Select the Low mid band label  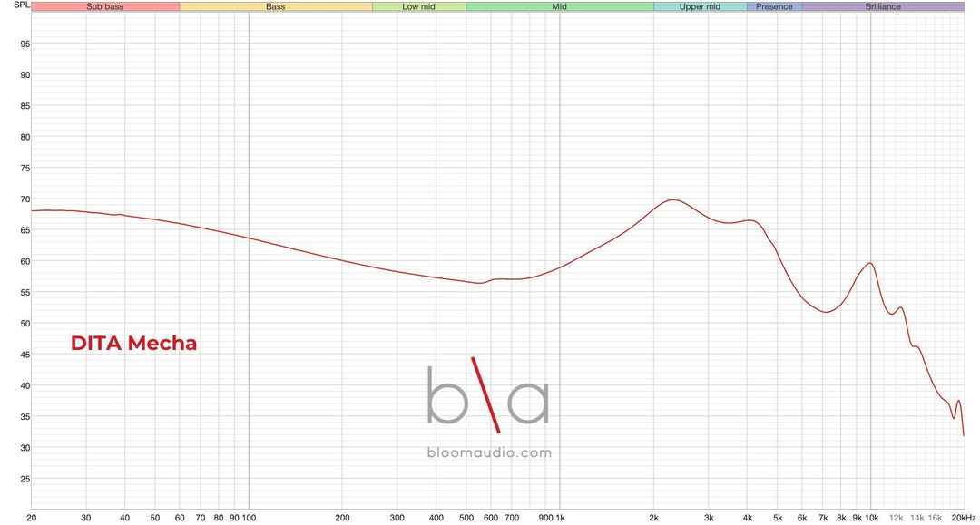[x=418, y=7]
